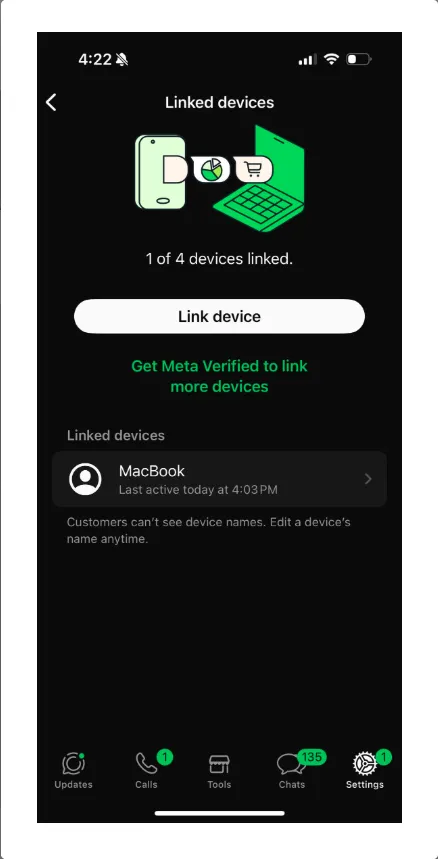Select the Settings gear icon

coord(365,764)
